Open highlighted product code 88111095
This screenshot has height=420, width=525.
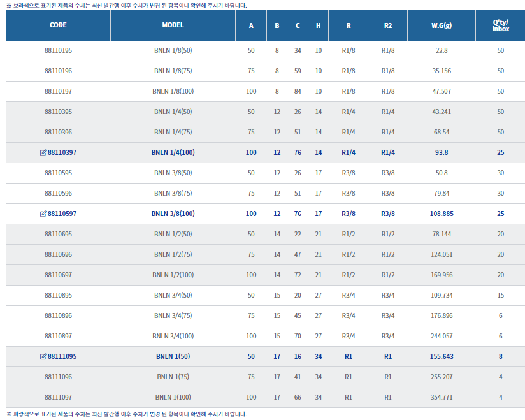[x=62, y=357]
